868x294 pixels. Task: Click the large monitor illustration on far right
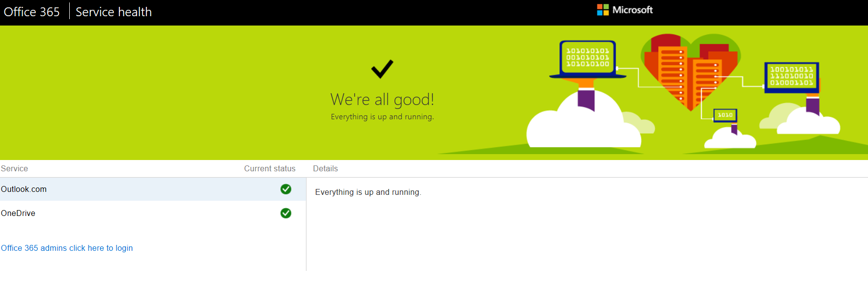[x=791, y=77]
